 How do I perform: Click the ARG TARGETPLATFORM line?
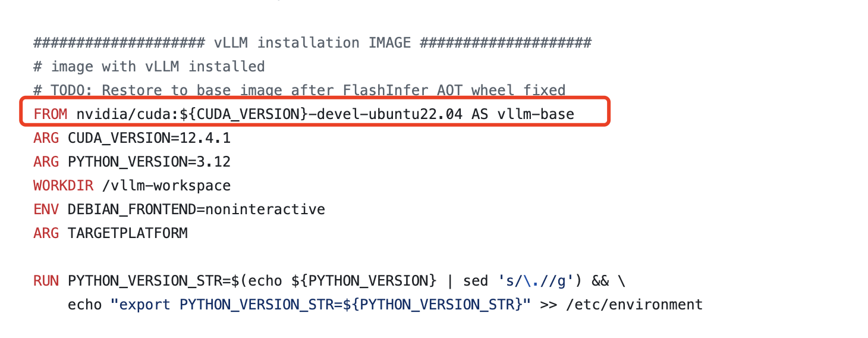click(111, 233)
